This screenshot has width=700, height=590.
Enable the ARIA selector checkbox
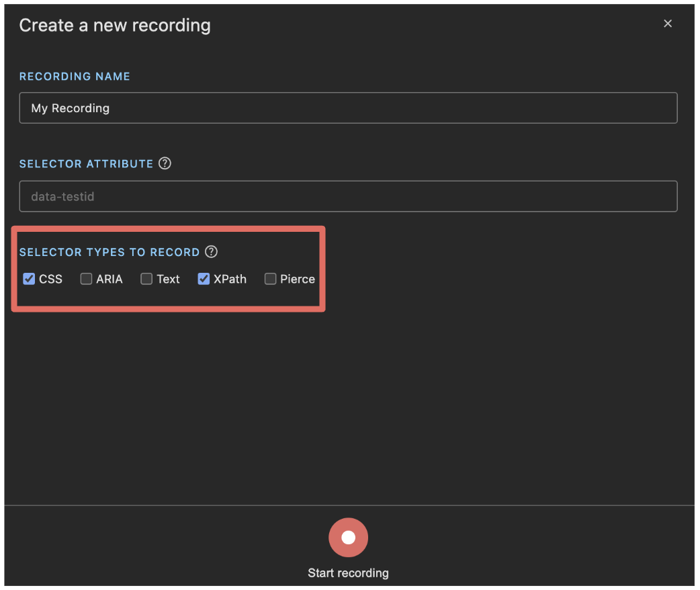click(x=86, y=279)
